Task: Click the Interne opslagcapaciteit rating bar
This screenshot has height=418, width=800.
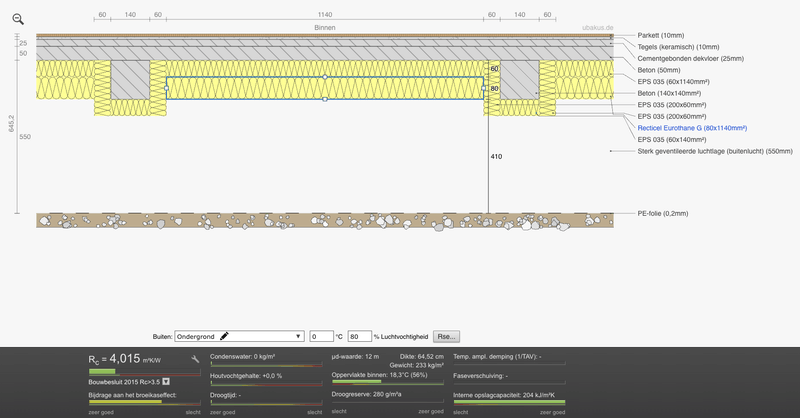Action: coord(508,403)
